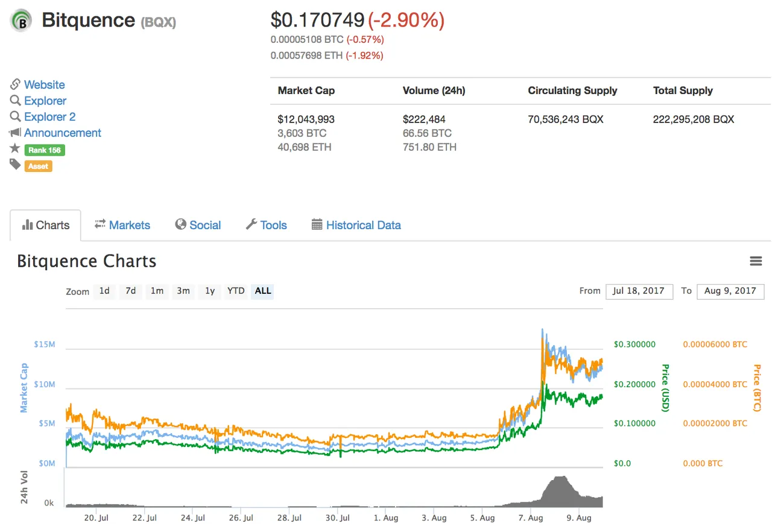Image resolution: width=772 pixels, height=532 pixels.
Task: Open the chart hamburger menu icon
Action: point(756,261)
